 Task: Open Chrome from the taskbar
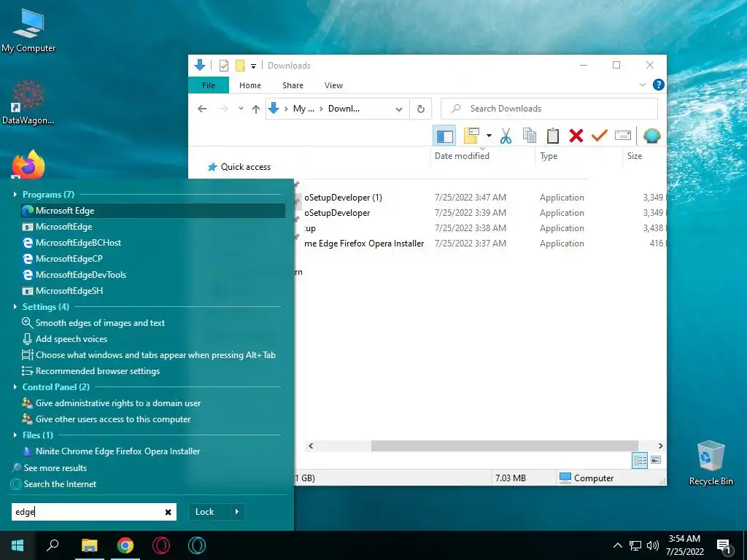coord(125,545)
